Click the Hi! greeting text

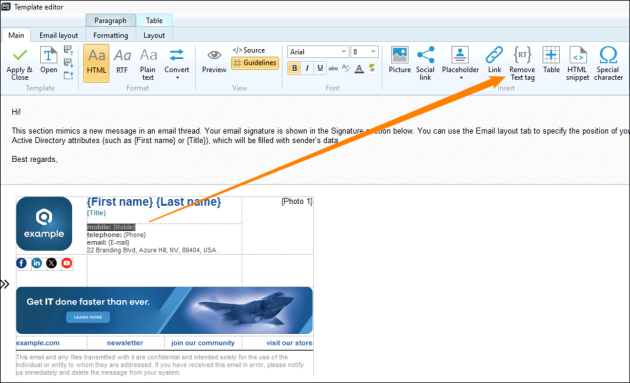pyautogui.click(x=16, y=112)
